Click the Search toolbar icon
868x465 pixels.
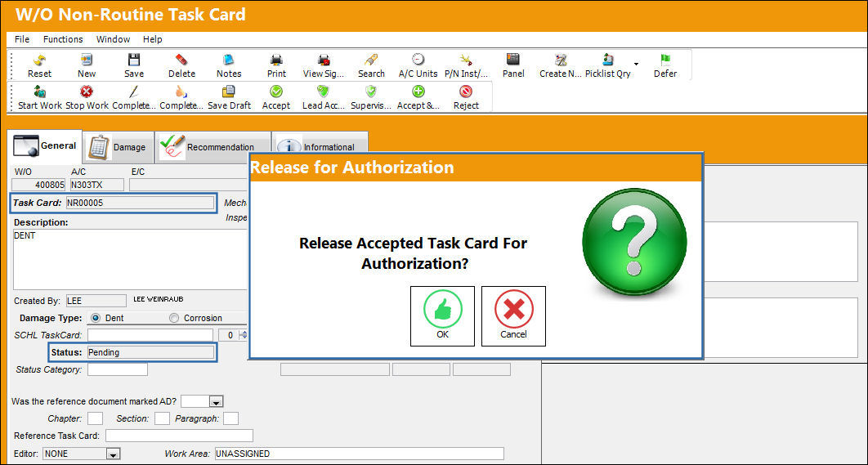pyautogui.click(x=371, y=60)
